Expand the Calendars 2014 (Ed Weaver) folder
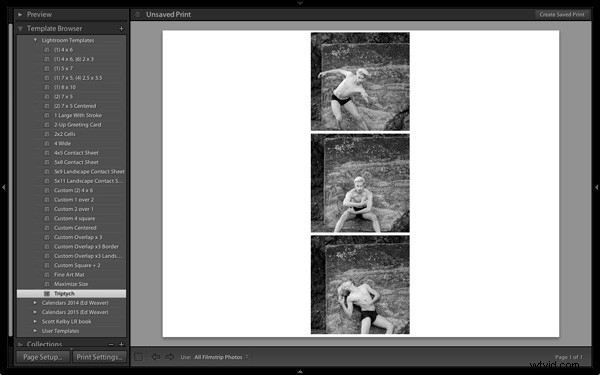 pos(35,303)
